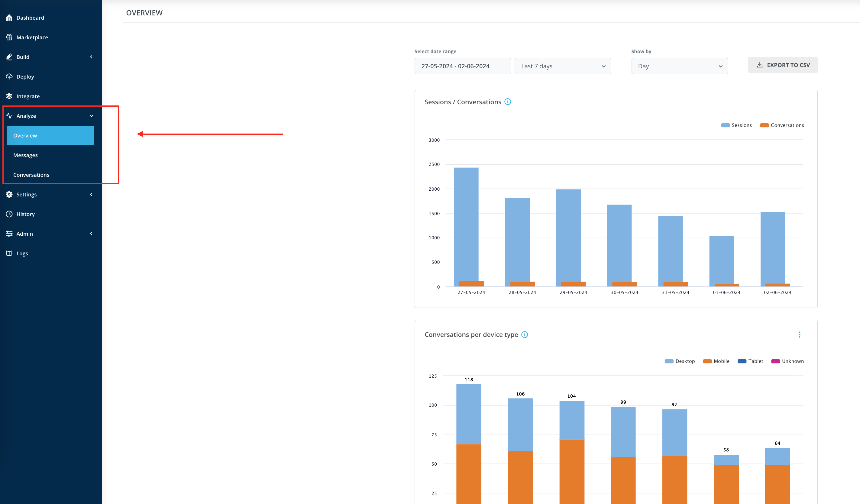Screen dimensions: 860x504
Task: Click the Logs book icon
Action: point(9,253)
